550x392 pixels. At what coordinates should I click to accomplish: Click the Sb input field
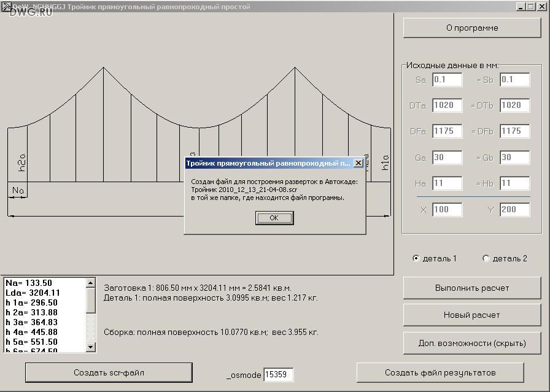514,80
